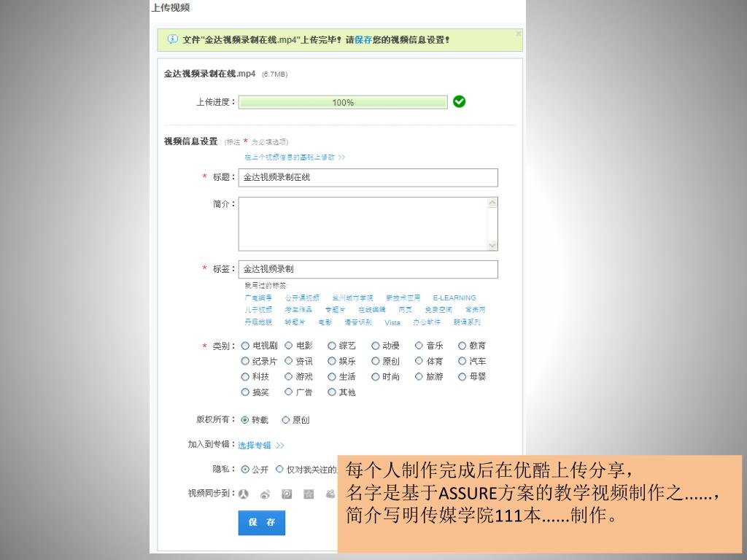The width and height of the screenshot is (747, 560).
Task: Click the fourth square sync icon
Action: pos(309,494)
